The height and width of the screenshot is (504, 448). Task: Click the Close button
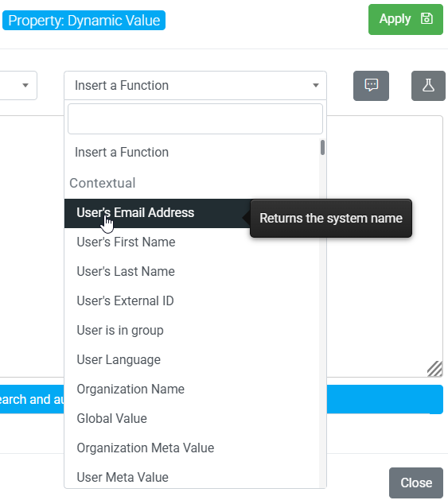pos(416,483)
